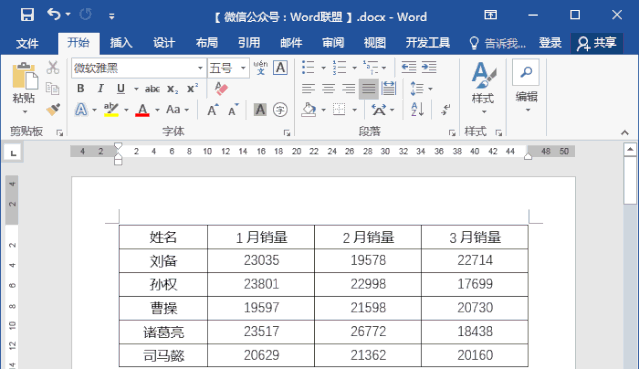Apply red font color
The width and height of the screenshot is (639, 369).
pos(142,110)
